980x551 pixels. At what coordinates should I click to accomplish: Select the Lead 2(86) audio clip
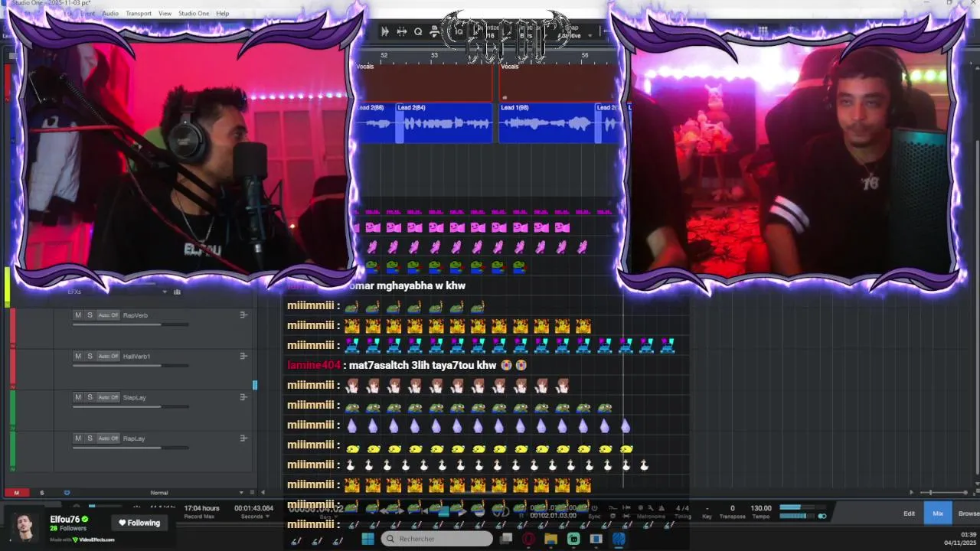pyautogui.click(x=375, y=122)
